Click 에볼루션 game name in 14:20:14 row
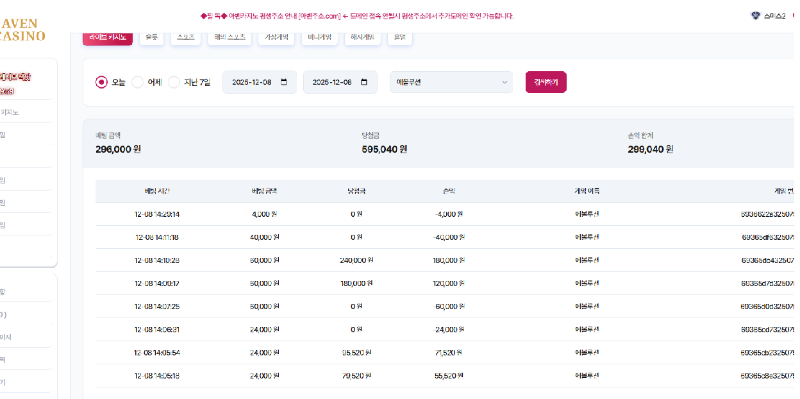 tap(587, 214)
